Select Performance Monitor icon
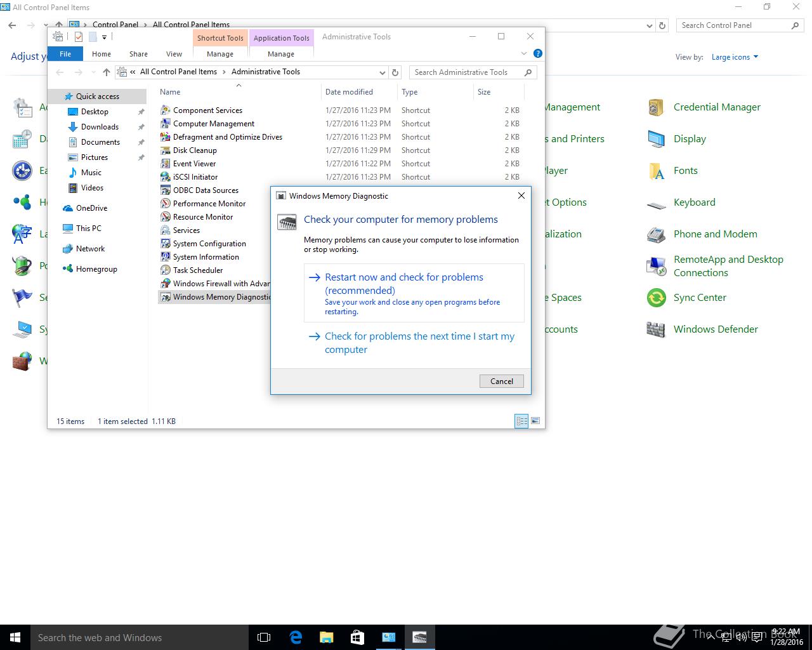The width and height of the screenshot is (812, 650). point(166,204)
